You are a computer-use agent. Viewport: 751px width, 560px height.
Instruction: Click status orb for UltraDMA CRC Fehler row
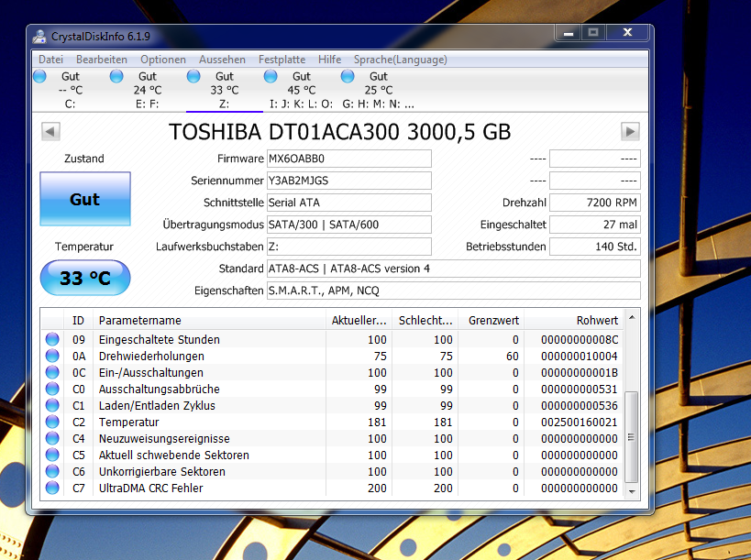(x=52, y=488)
